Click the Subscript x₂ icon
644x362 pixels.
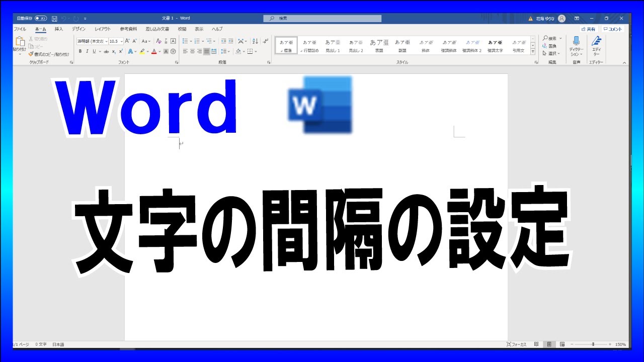pyautogui.click(x=114, y=51)
